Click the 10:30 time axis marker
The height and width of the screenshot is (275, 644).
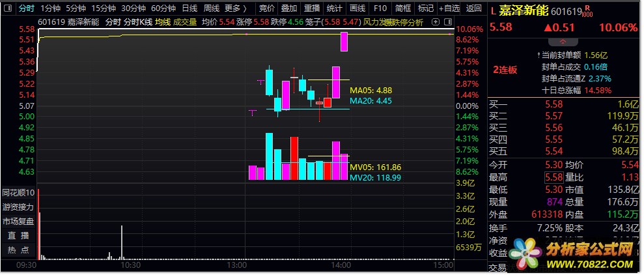tap(131, 265)
